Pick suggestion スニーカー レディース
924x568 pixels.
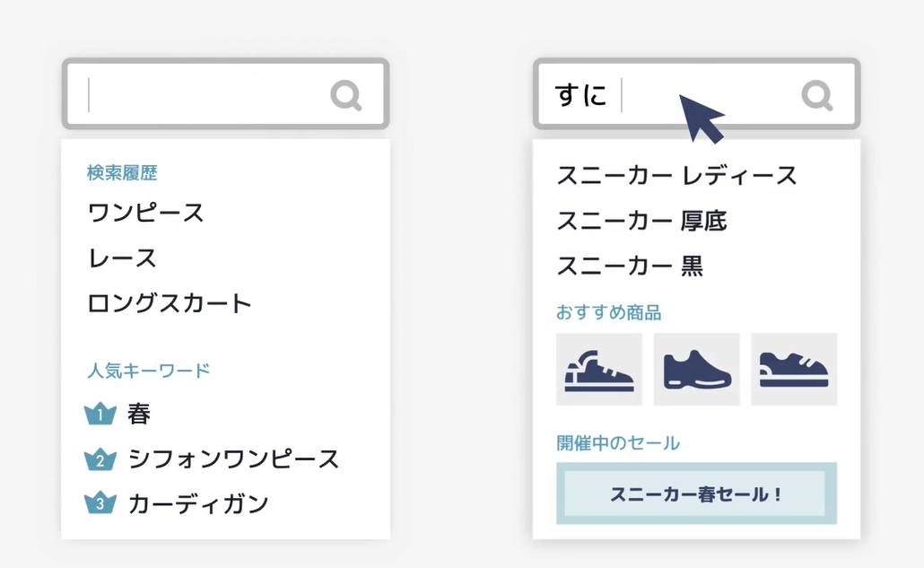click(x=676, y=175)
